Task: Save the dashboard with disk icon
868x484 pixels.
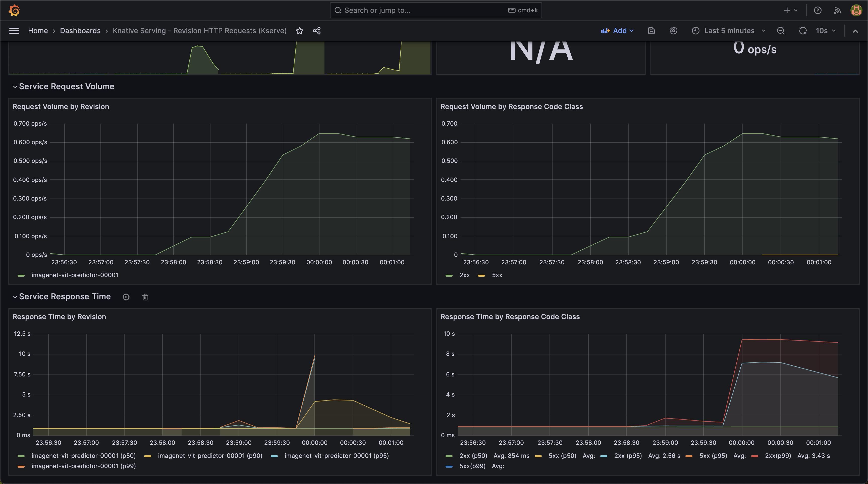Action: tap(651, 31)
